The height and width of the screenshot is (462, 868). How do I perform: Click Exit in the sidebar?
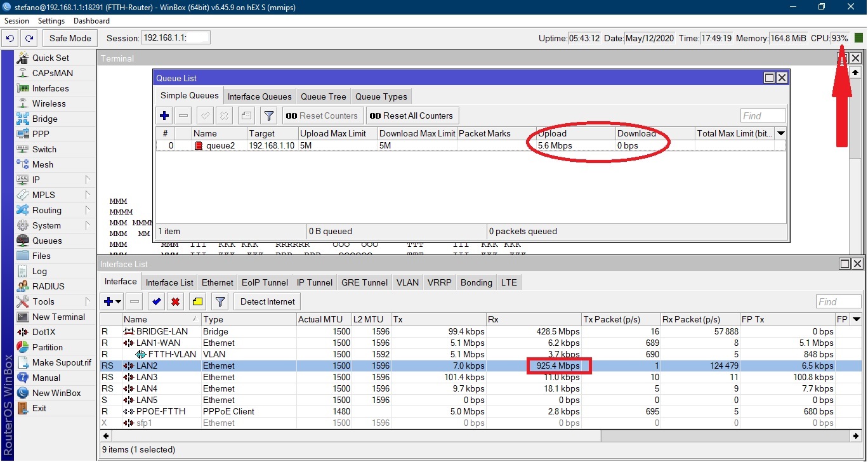coord(39,408)
